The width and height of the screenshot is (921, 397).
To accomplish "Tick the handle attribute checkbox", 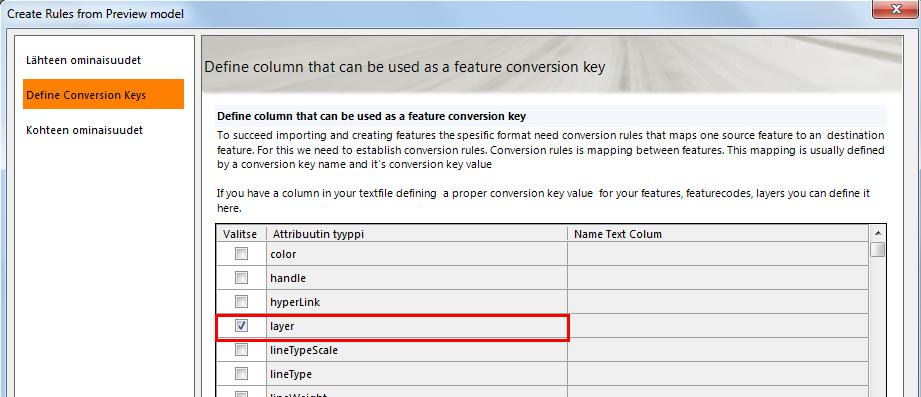I will click(x=241, y=277).
